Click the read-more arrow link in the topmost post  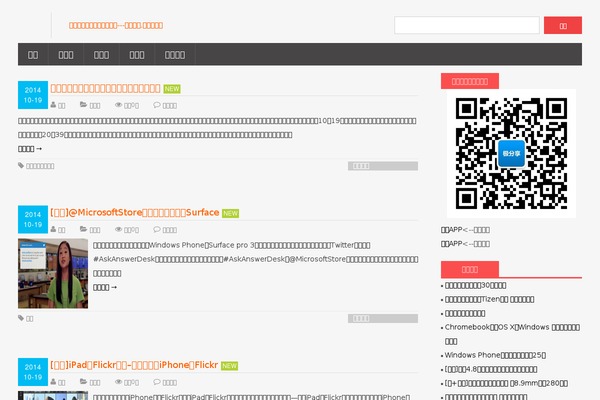point(30,149)
